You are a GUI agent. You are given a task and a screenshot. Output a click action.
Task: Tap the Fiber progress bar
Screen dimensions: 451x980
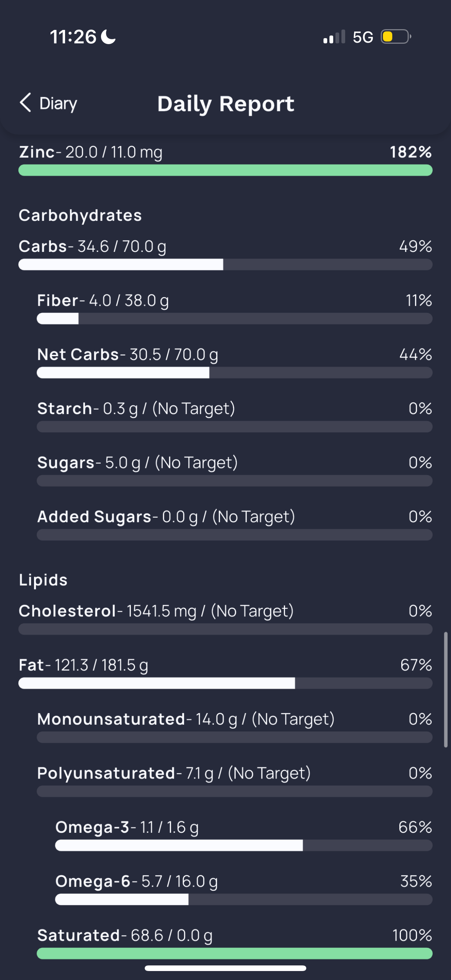[234, 318]
